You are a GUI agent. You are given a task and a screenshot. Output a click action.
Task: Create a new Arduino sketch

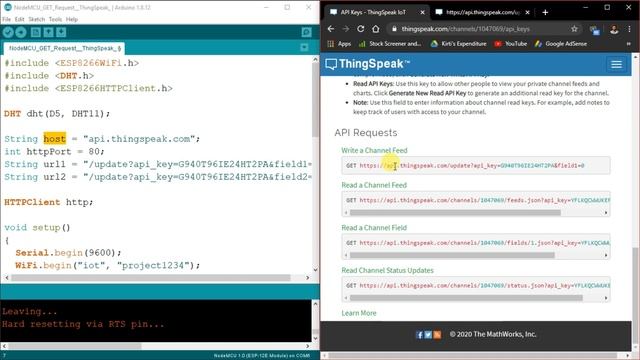36,32
